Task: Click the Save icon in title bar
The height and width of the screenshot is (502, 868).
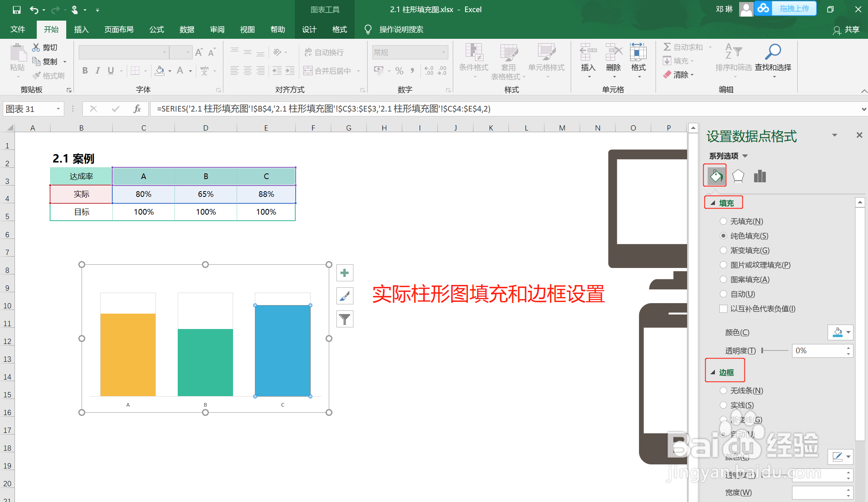Action: pyautogui.click(x=17, y=10)
